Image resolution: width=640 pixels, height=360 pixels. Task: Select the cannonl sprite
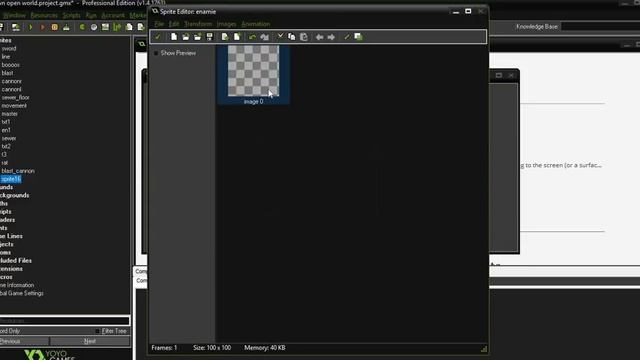(11, 89)
